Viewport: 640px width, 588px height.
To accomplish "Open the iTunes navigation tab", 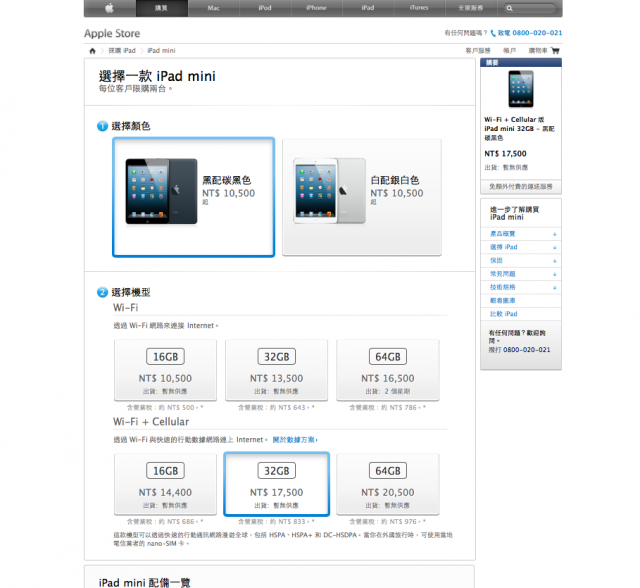I will click(419, 8).
